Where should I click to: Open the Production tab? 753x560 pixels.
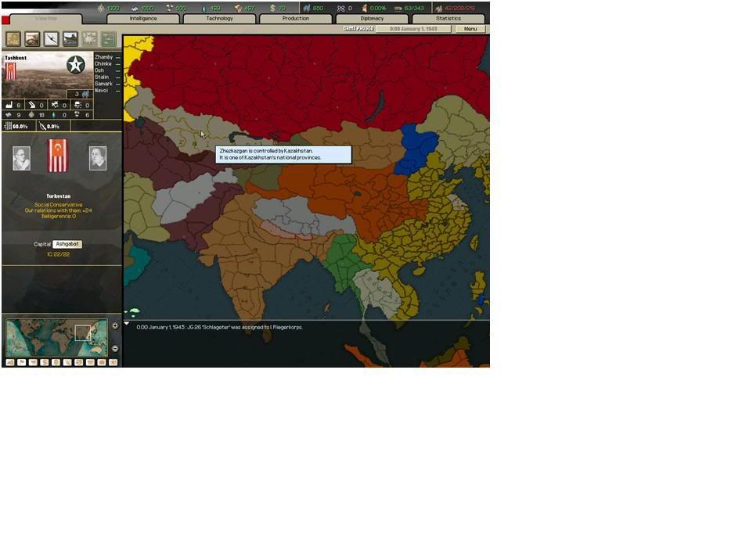tap(295, 18)
